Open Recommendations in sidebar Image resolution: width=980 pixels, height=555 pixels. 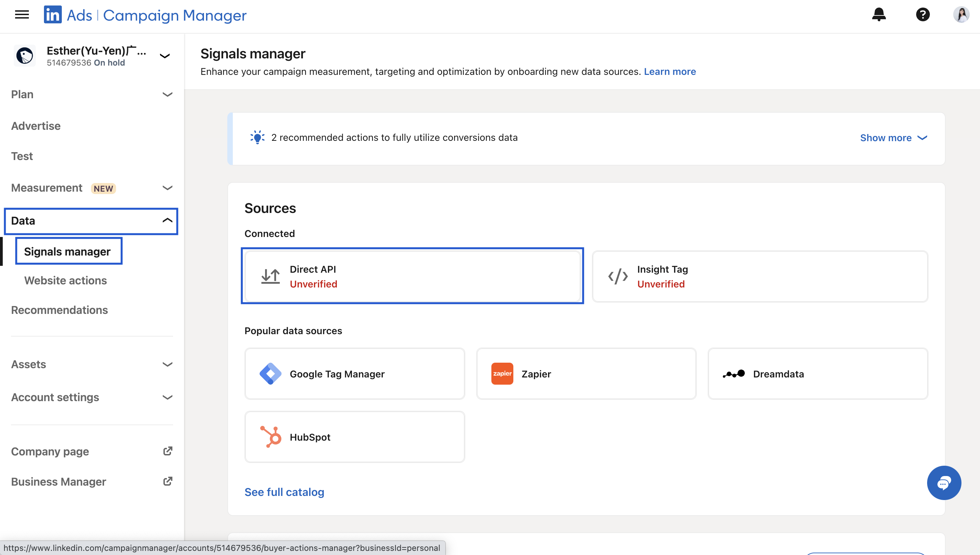[x=59, y=310]
